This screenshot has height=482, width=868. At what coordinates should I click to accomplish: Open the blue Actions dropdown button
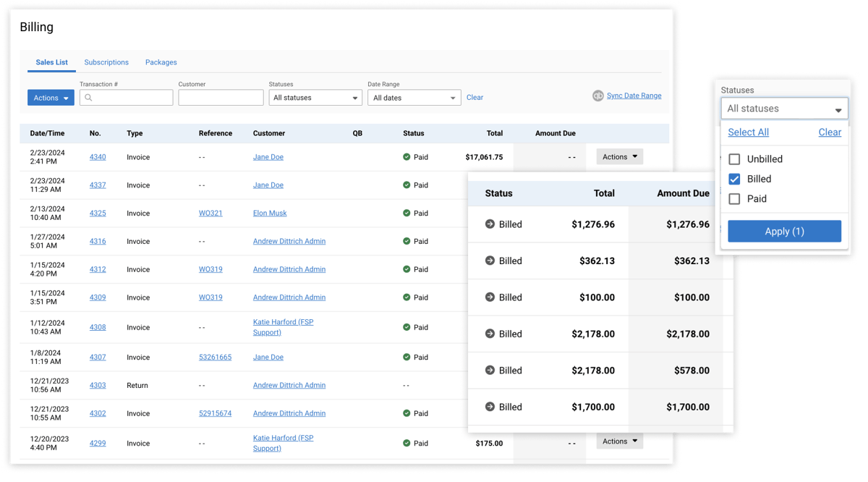click(x=51, y=98)
